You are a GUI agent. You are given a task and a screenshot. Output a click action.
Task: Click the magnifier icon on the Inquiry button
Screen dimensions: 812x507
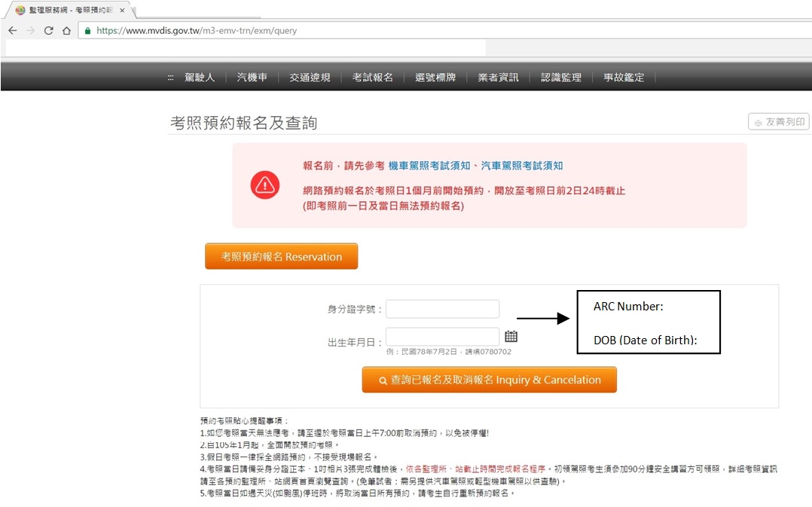(383, 380)
